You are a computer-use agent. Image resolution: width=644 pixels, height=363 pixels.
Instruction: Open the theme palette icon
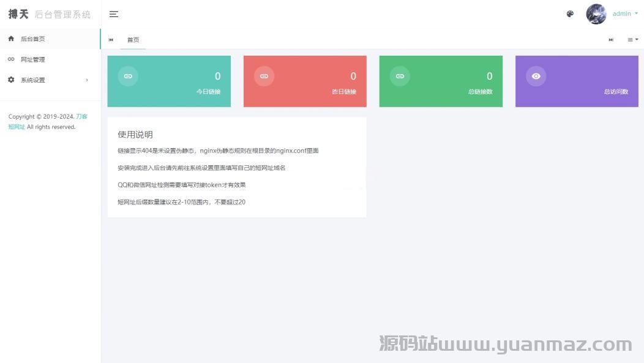[570, 14]
